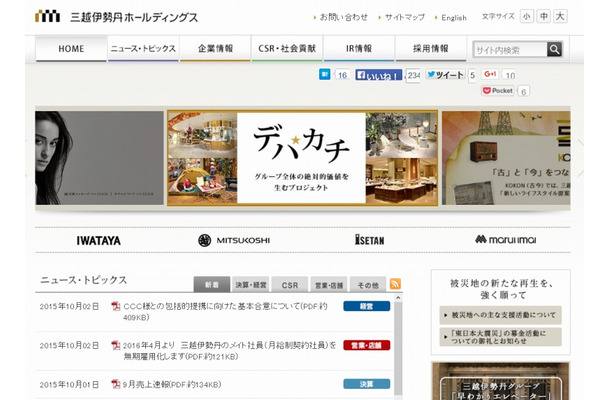Click the search magnifier button
Image resolution: width=610 pixels, height=400 pixels.
(x=554, y=49)
